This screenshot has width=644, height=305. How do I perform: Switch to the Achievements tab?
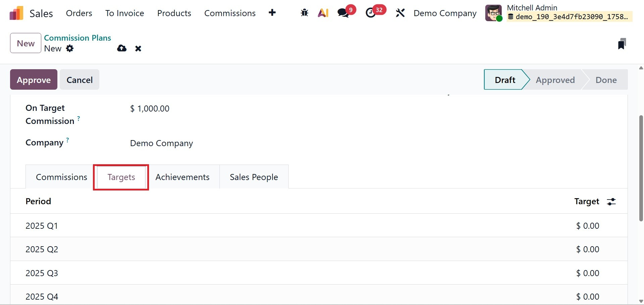(182, 177)
